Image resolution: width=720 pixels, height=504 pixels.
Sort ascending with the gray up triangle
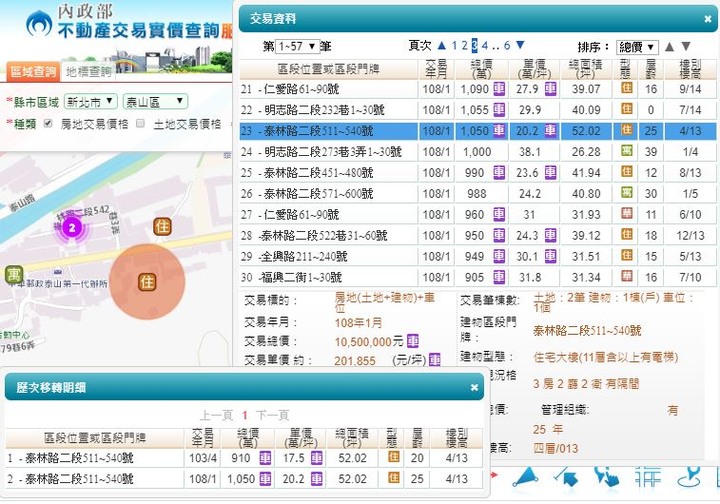pos(670,46)
